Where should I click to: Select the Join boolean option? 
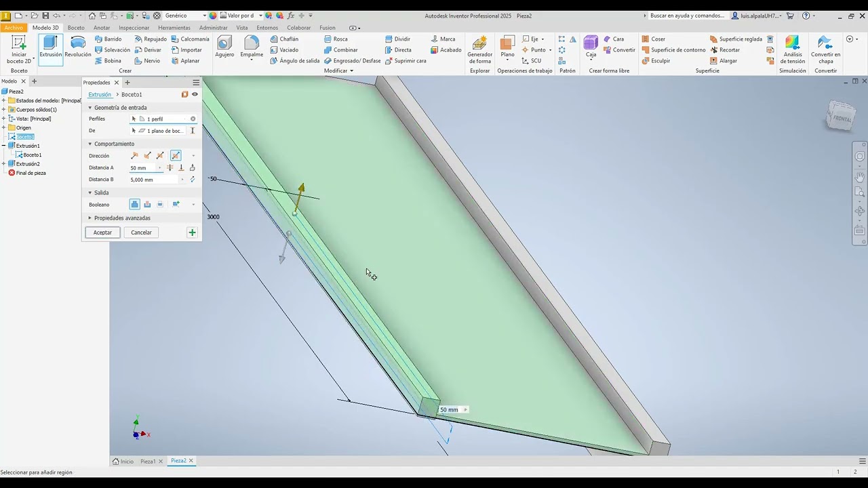134,205
